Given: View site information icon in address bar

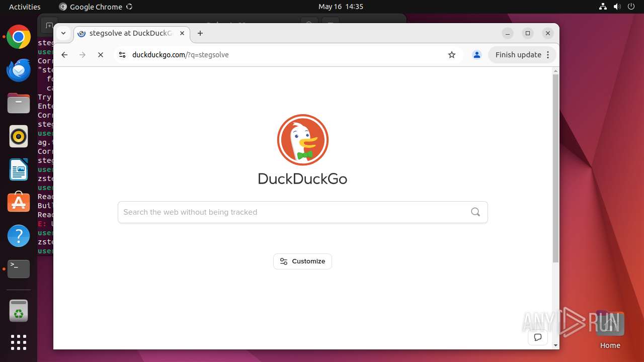Looking at the screenshot, I should [122, 55].
